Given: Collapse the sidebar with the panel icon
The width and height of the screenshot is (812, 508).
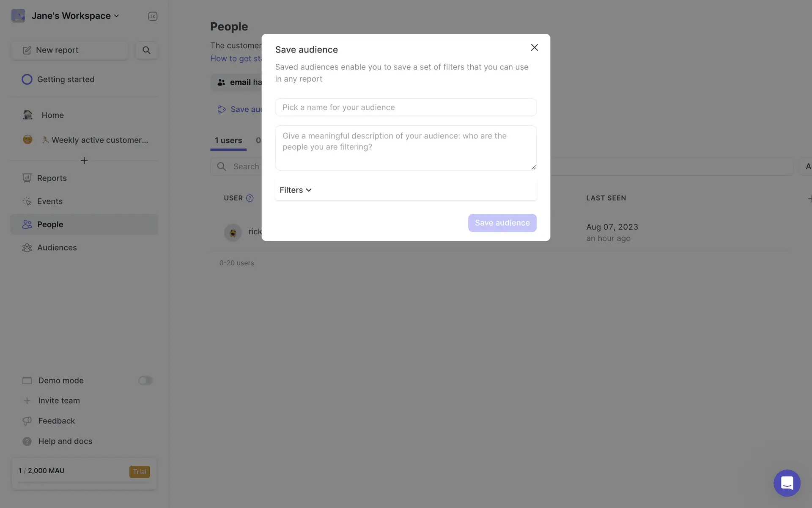Looking at the screenshot, I should (153, 16).
